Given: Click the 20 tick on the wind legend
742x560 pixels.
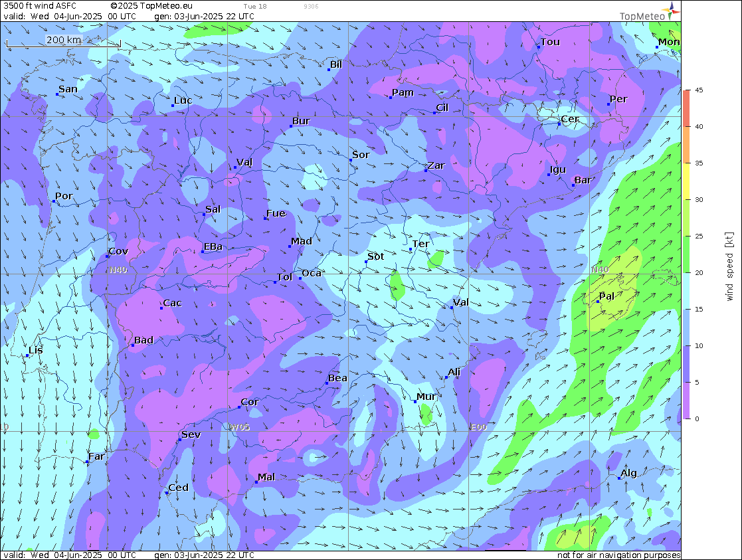Looking at the screenshot, I should (699, 272).
